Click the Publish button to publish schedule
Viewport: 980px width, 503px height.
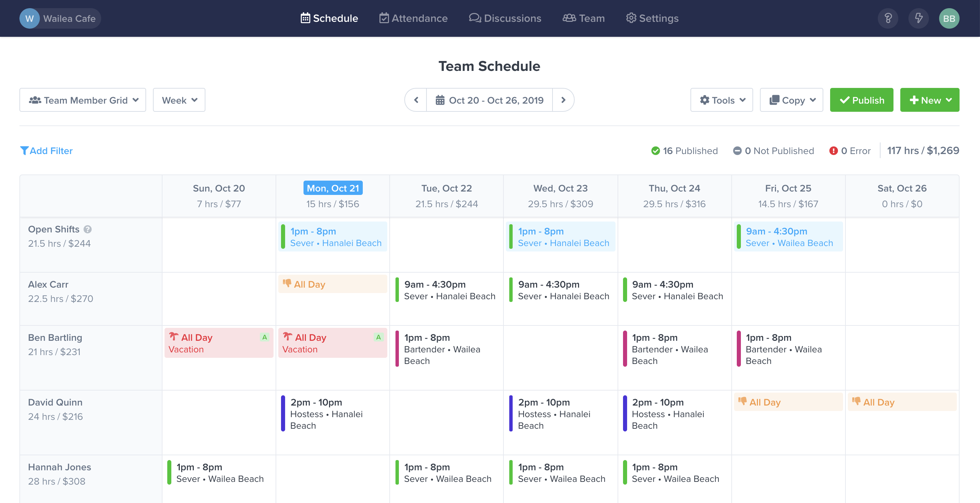pyautogui.click(x=863, y=100)
